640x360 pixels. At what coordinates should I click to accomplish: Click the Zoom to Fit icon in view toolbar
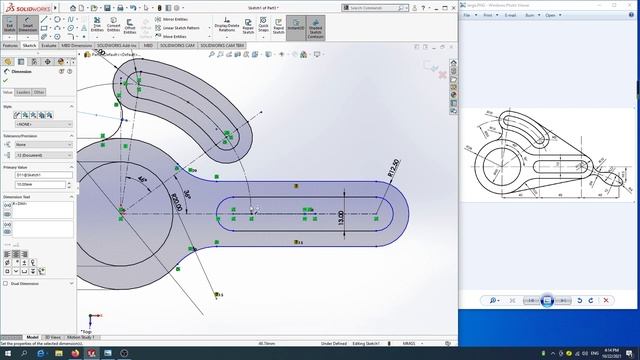tap(211, 54)
